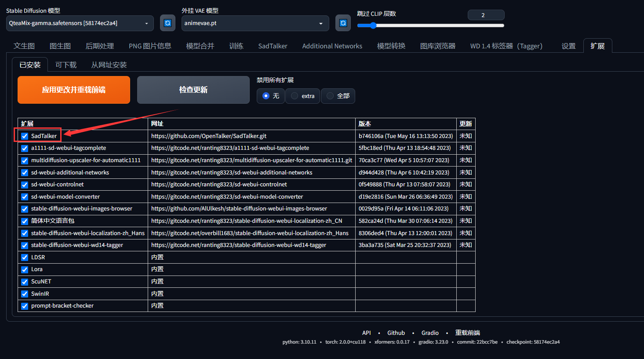Refresh the Stable Diffusion model list
The image size is (644, 359).
(x=167, y=23)
